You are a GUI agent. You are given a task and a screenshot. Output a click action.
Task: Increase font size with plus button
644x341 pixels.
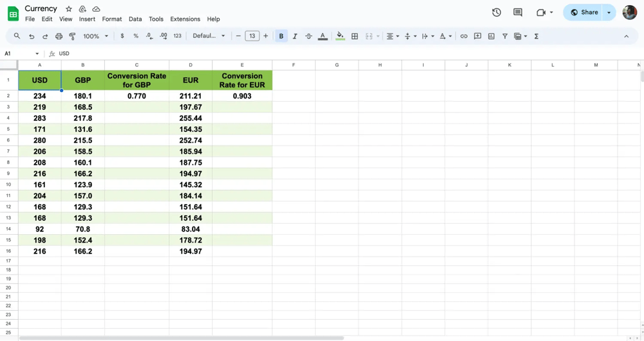click(x=265, y=37)
